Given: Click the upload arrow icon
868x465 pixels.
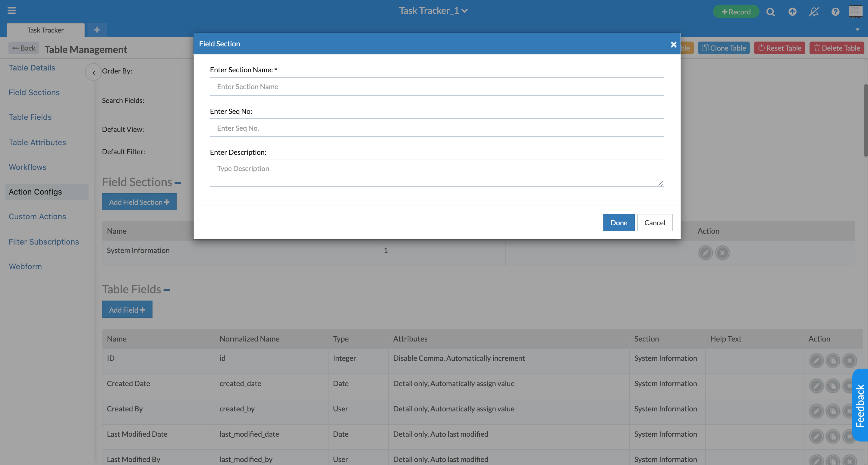Looking at the screenshot, I should click(792, 12).
